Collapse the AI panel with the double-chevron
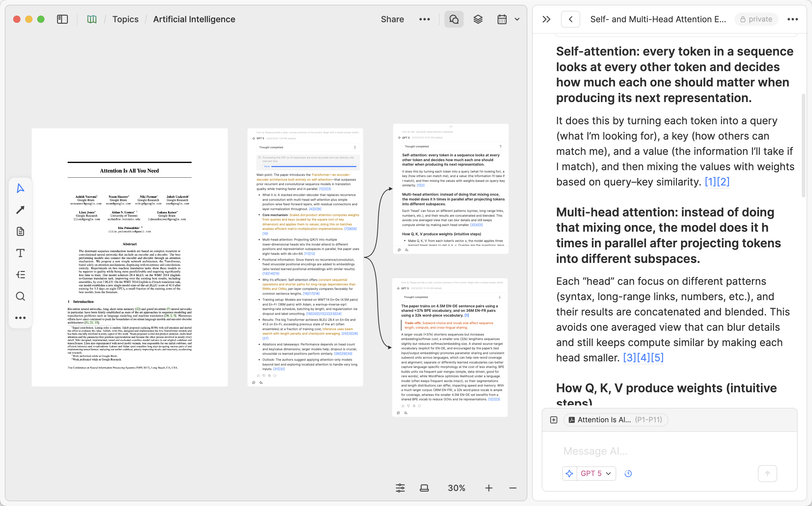812x506 pixels. [x=547, y=19]
